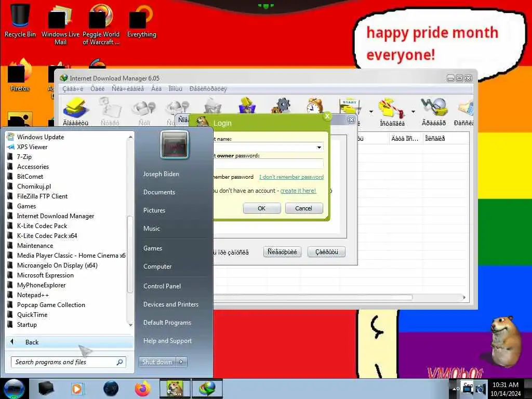Expand the account name combo box in Login
This screenshot has width=532, height=399.
point(319,147)
